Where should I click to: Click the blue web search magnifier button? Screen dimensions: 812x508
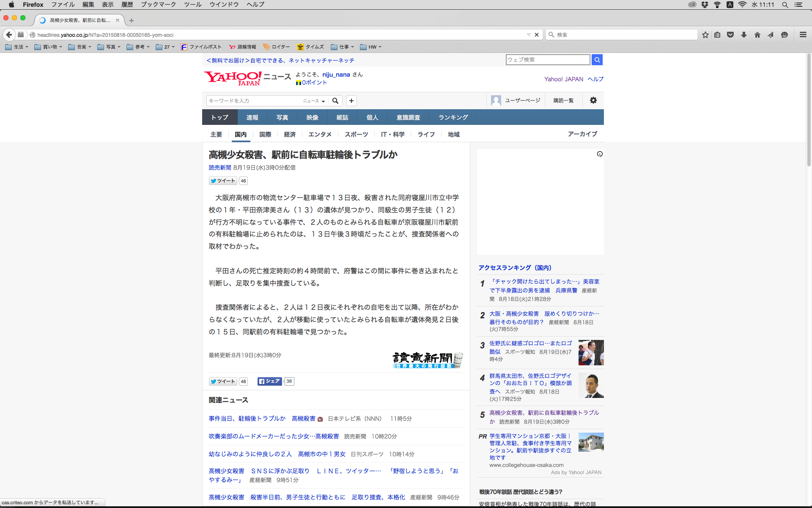(x=597, y=60)
